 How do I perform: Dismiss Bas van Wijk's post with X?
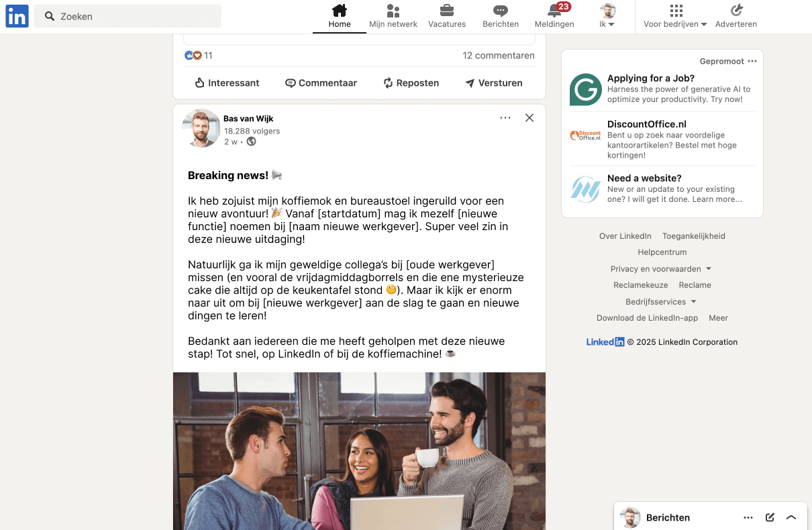tap(529, 118)
